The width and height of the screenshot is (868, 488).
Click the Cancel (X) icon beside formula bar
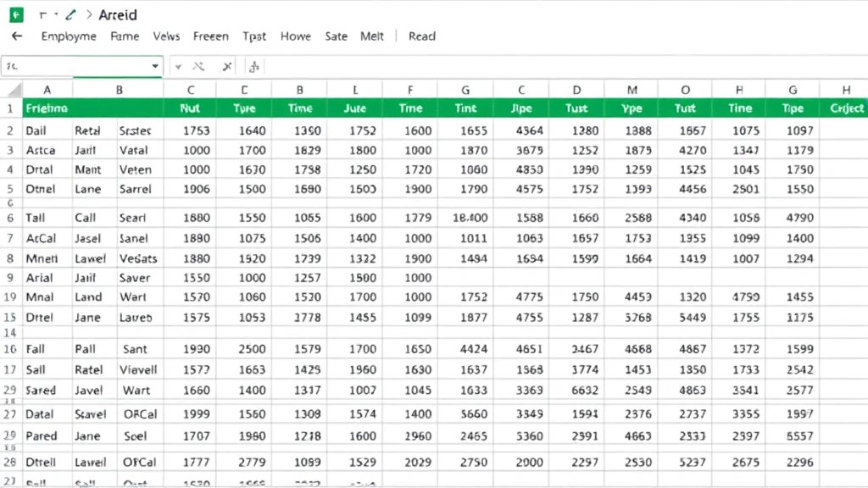[198, 65]
